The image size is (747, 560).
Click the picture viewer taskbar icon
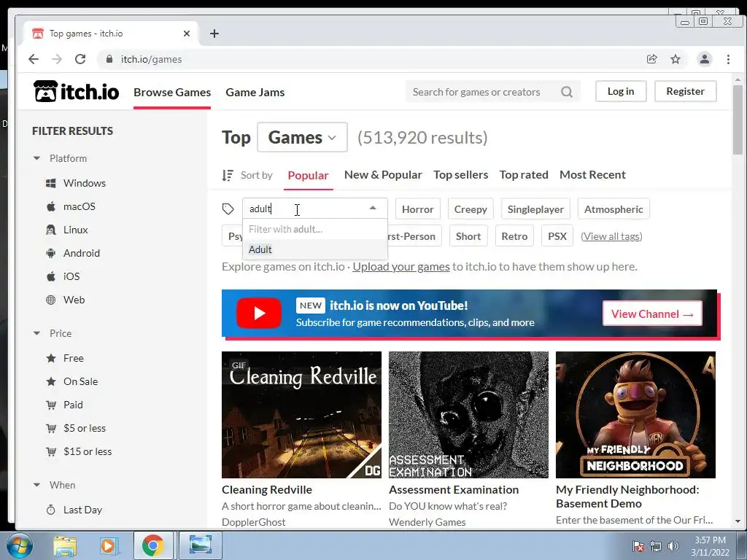tap(201, 545)
